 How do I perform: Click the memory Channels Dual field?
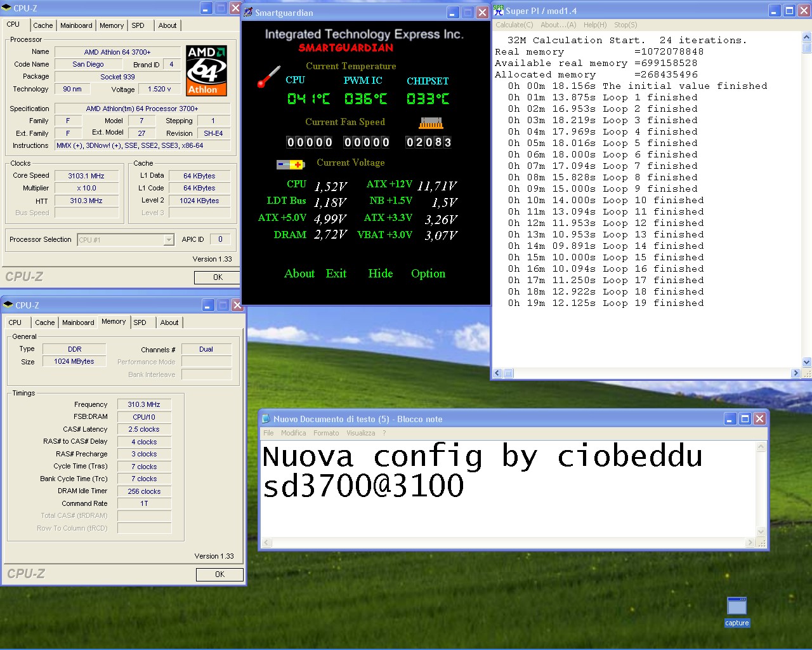pyautogui.click(x=206, y=349)
